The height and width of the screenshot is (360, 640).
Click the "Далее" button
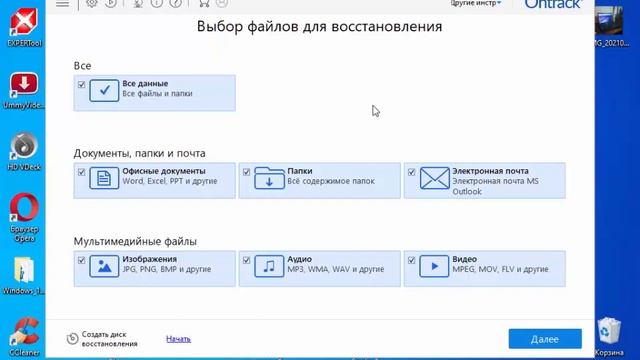(x=545, y=339)
